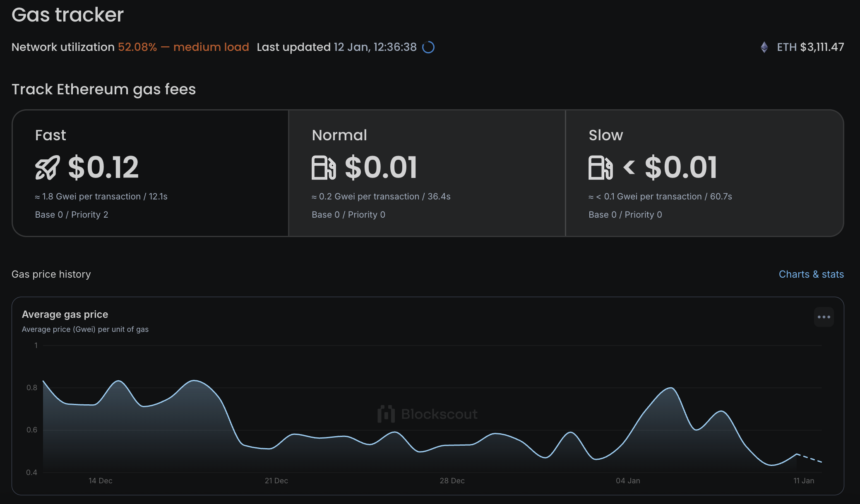The width and height of the screenshot is (860, 504).
Task: Expand details under the Fast estimate
Action: (102, 196)
